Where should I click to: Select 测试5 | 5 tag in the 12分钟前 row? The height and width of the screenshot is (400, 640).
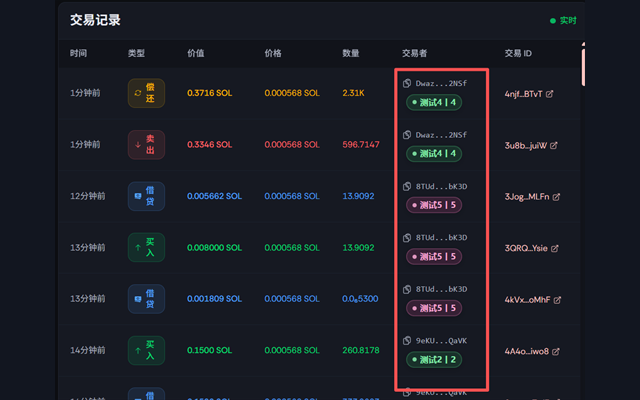[434, 205]
